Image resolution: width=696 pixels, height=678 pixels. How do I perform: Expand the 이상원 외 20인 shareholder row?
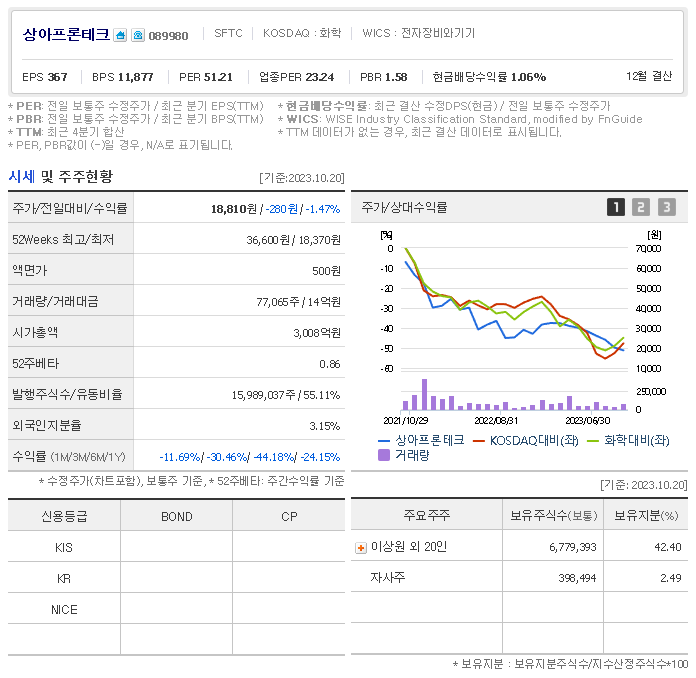[x=361, y=548]
